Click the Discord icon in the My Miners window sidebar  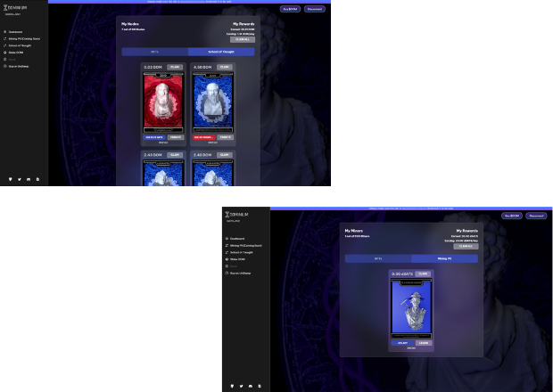[251, 386]
